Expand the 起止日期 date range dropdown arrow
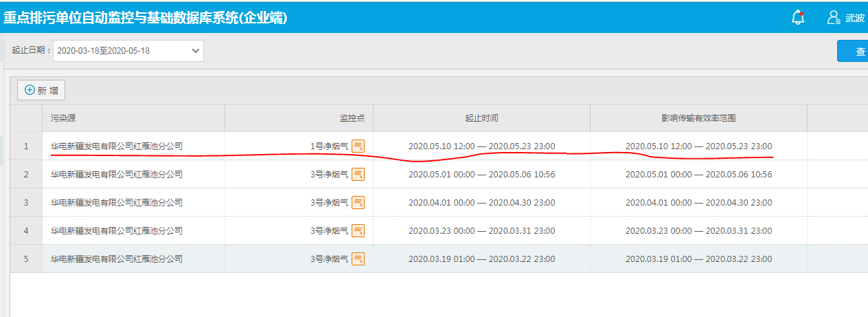The width and height of the screenshot is (868, 317). click(x=196, y=51)
